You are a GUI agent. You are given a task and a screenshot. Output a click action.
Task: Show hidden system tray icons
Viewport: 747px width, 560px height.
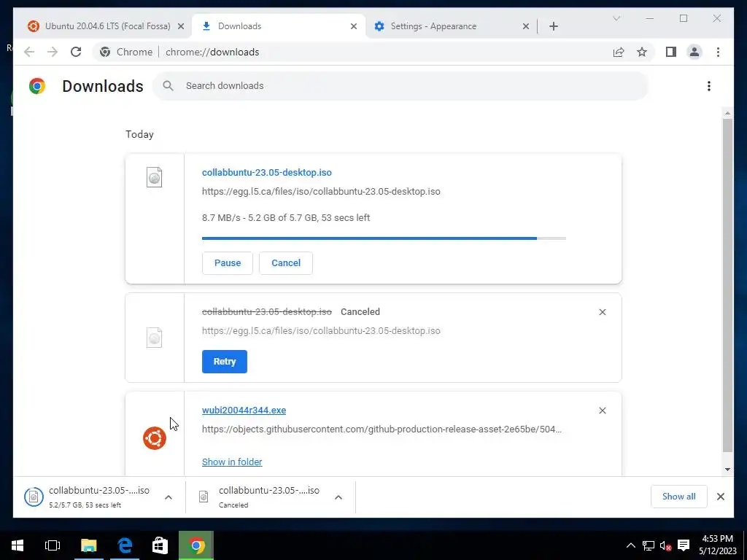[630, 545]
